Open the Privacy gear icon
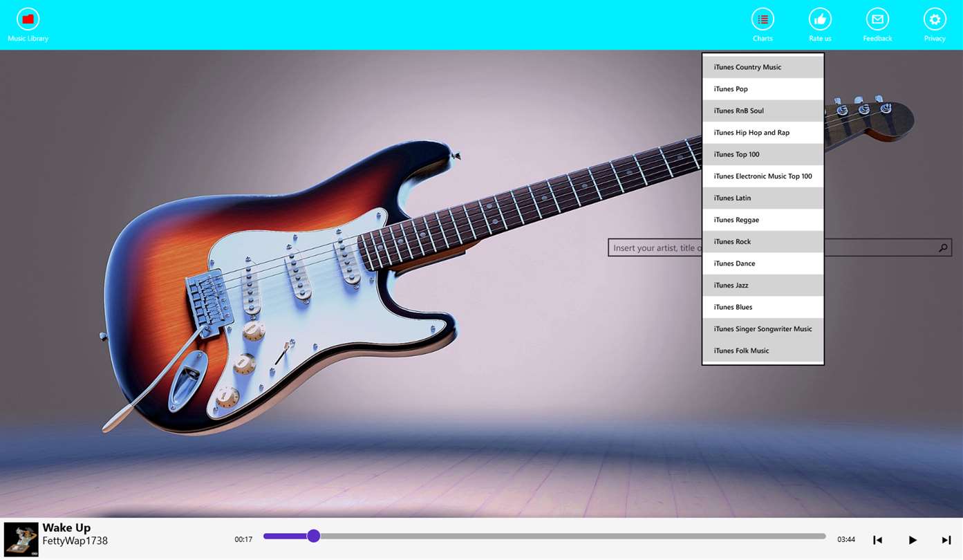The height and width of the screenshot is (560, 963). point(935,19)
